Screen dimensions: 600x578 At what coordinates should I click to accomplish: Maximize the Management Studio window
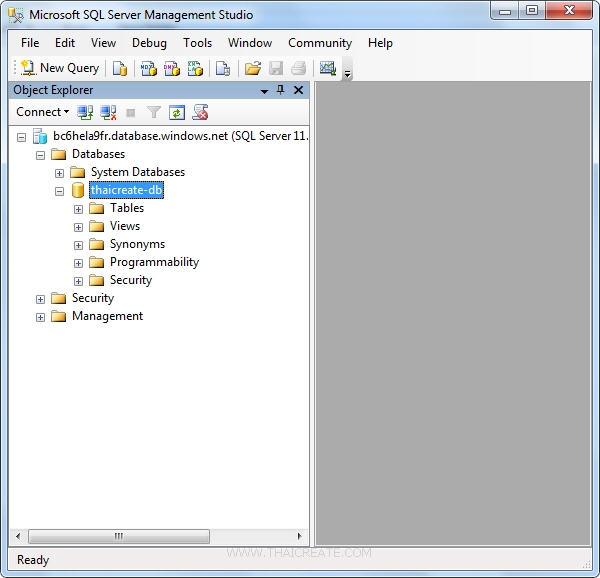(532, 11)
